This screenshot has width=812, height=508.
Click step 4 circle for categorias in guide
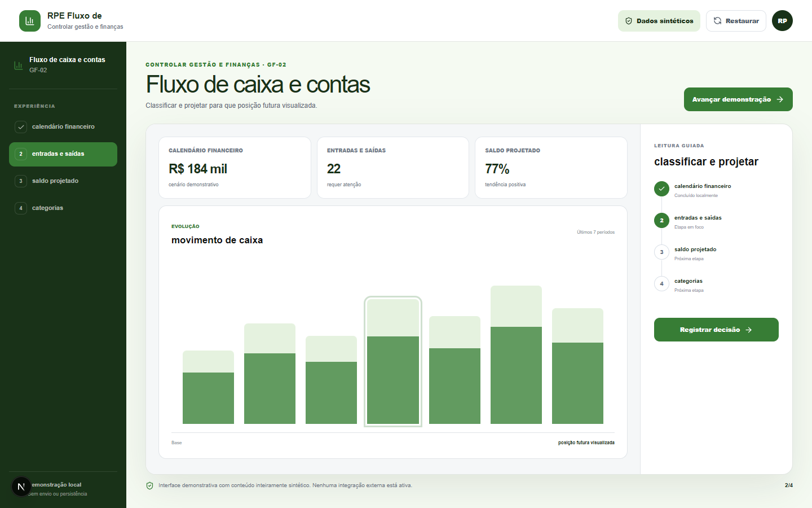point(661,283)
